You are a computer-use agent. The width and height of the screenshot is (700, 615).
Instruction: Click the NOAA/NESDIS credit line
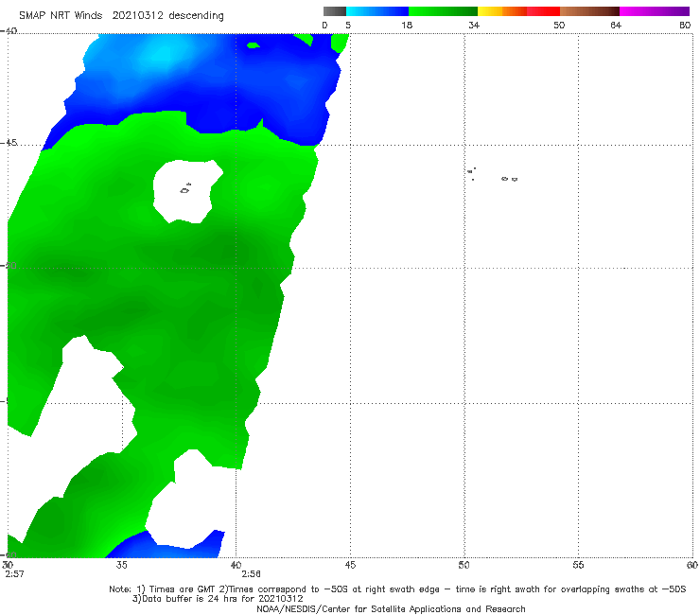(x=391, y=608)
